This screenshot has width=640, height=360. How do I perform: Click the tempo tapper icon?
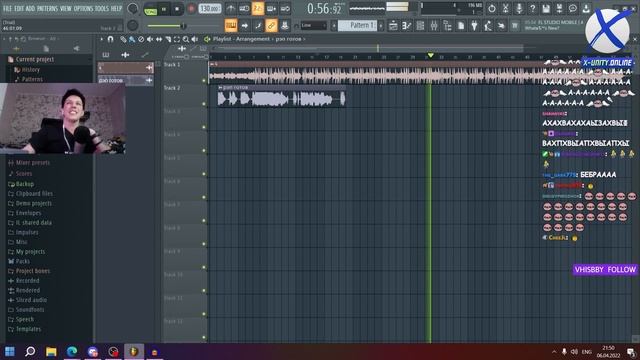click(x=488, y=26)
